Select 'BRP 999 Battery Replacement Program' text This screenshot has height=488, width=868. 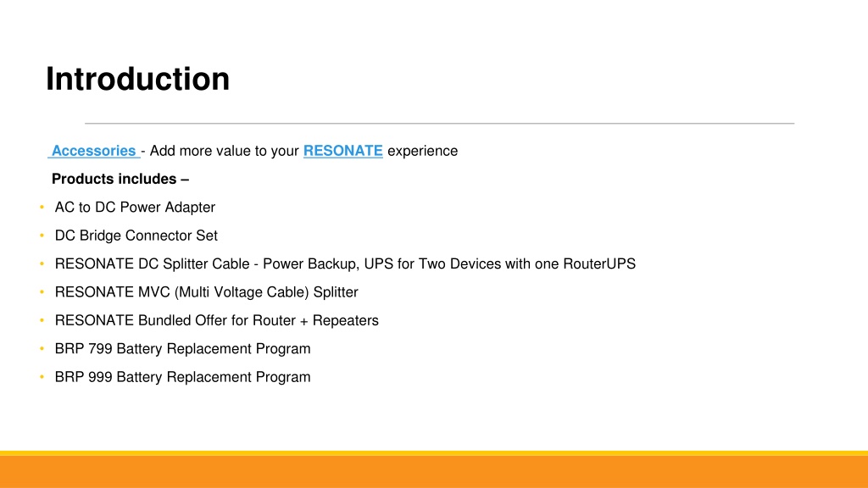pyautogui.click(x=182, y=377)
